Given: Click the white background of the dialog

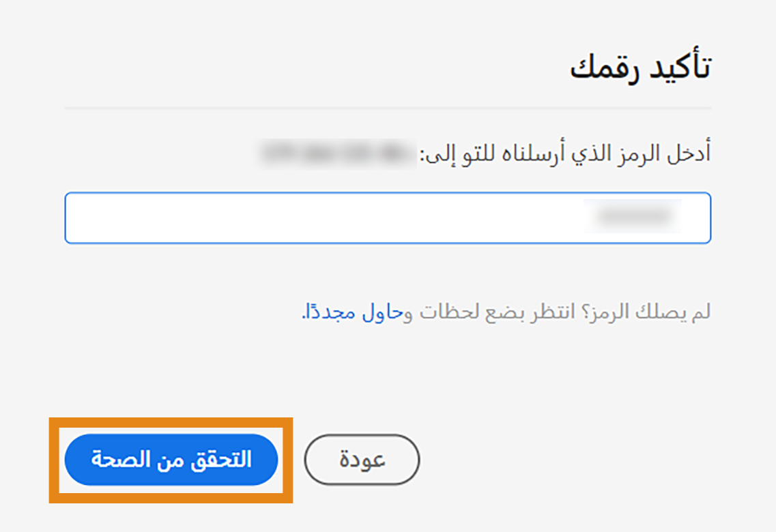Looking at the screenshot, I should pyautogui.click(x=387, y=375).
